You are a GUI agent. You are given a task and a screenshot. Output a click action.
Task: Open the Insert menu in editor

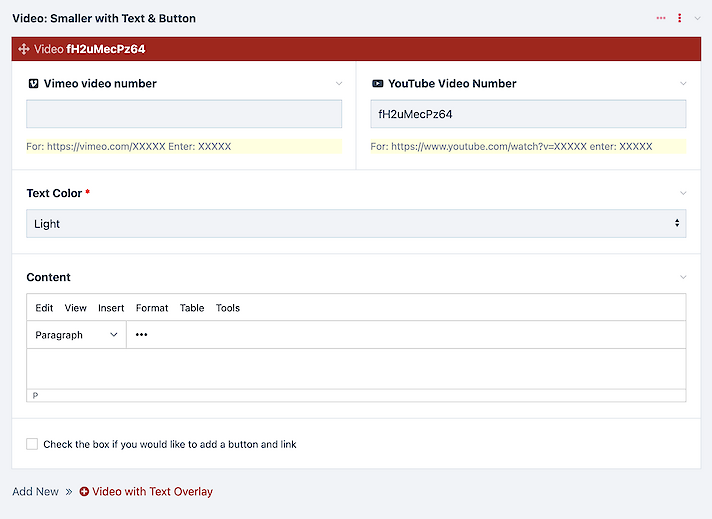[111, 308]
